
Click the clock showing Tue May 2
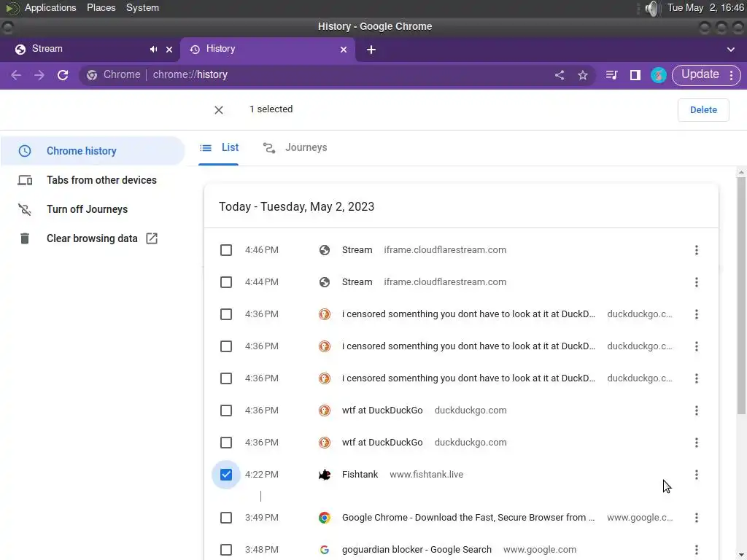705,8
